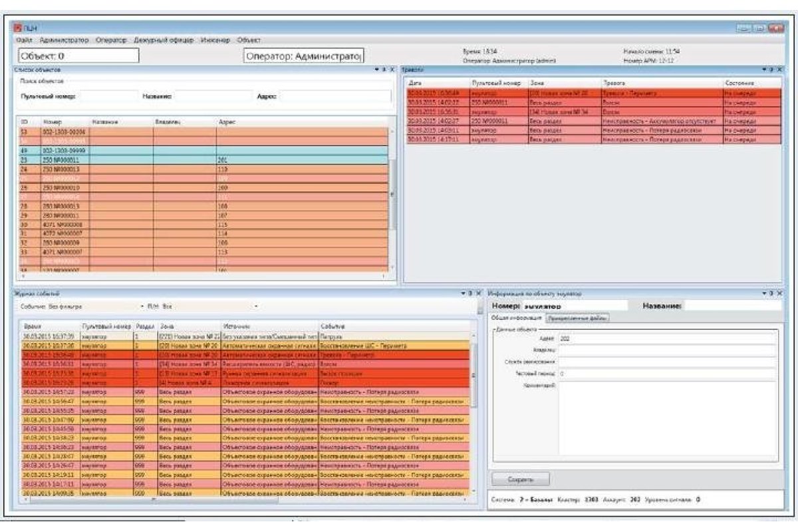Screen dimensions: 798x532
Task: Click the Сохранить button
Action: coord(520,479)
